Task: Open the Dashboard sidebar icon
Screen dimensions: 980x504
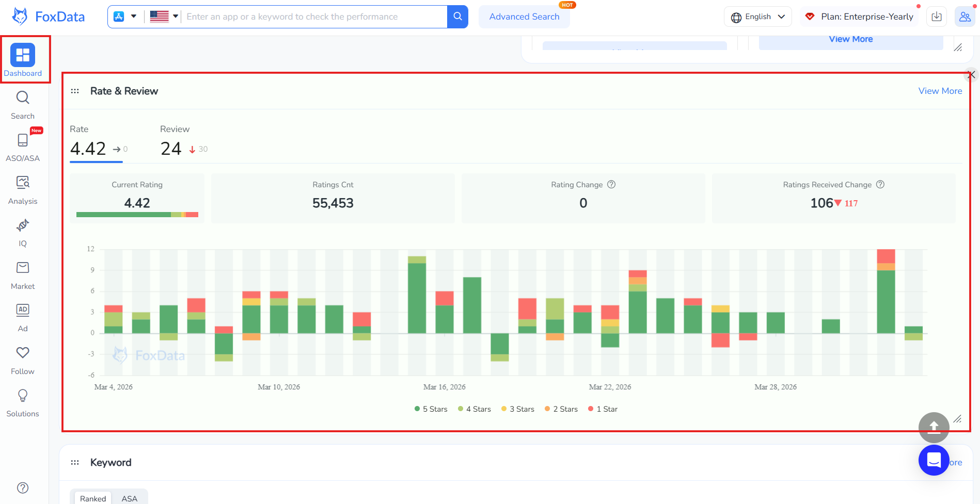Action: [x=23, y=55]
